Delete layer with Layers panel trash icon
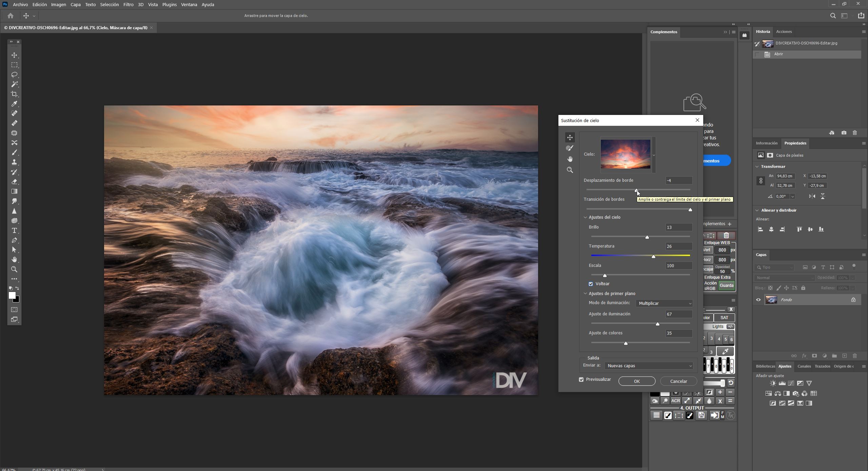The image size is (868, 471). coord(855,356)
